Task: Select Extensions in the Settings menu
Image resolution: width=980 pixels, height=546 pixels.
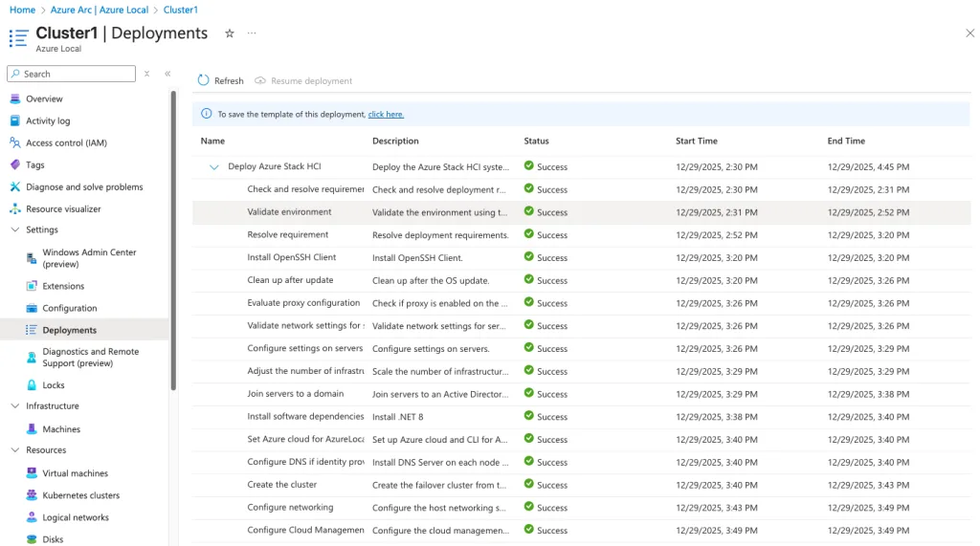Action: (x=63, y=286)
